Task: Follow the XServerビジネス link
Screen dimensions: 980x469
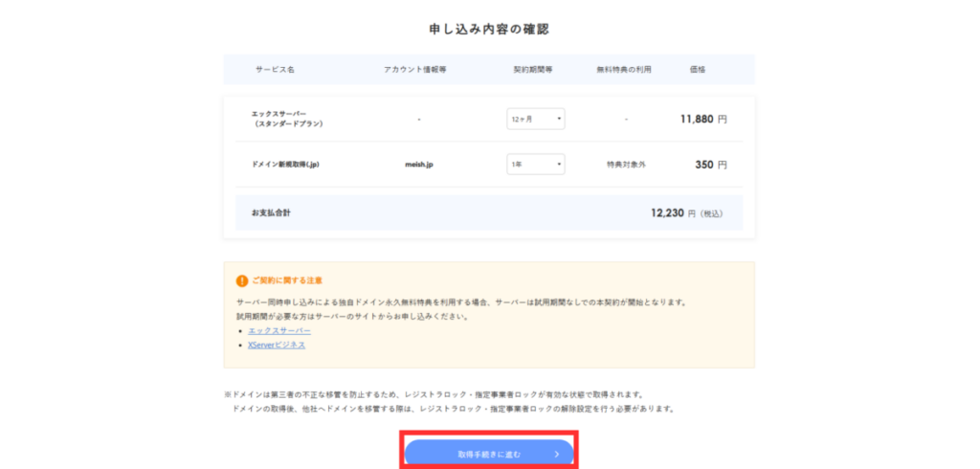Action: pos(277,345)
